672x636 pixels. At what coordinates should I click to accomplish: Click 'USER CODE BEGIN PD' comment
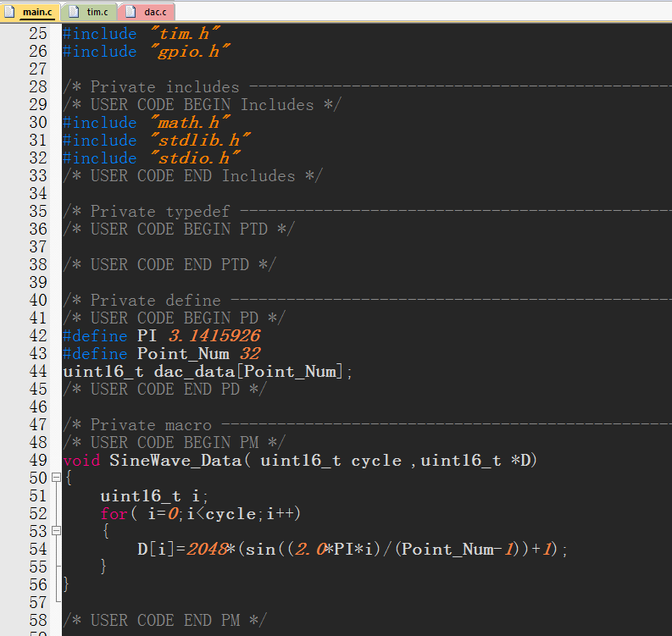174,318
